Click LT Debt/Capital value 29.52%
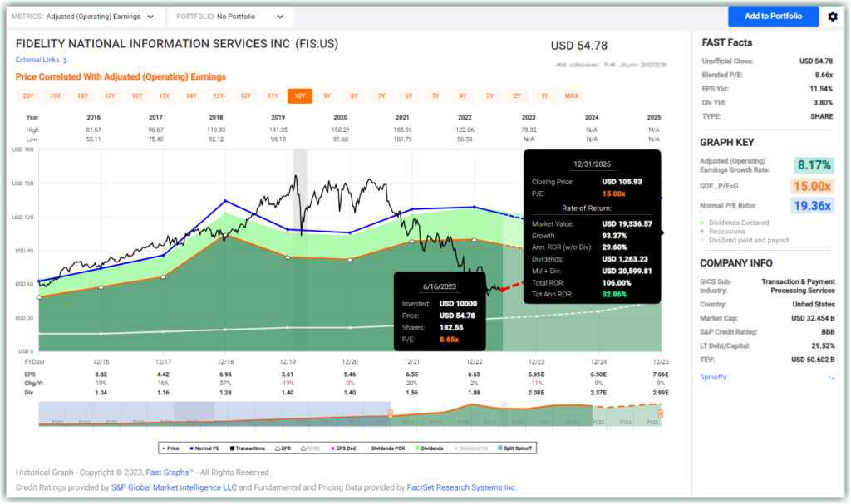The width and height of the screenshot is (851, 504). [x=823, y=345]
